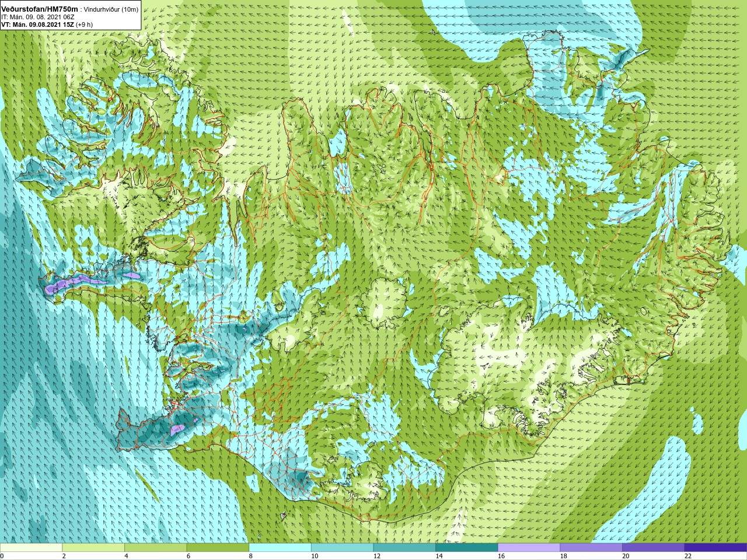Click the legend scale label "14"
This screenshot has width=747, height=560.
point(439,556)
